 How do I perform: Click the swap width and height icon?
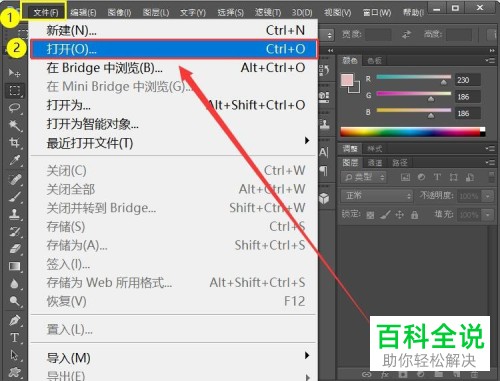(x=406, y=34)
